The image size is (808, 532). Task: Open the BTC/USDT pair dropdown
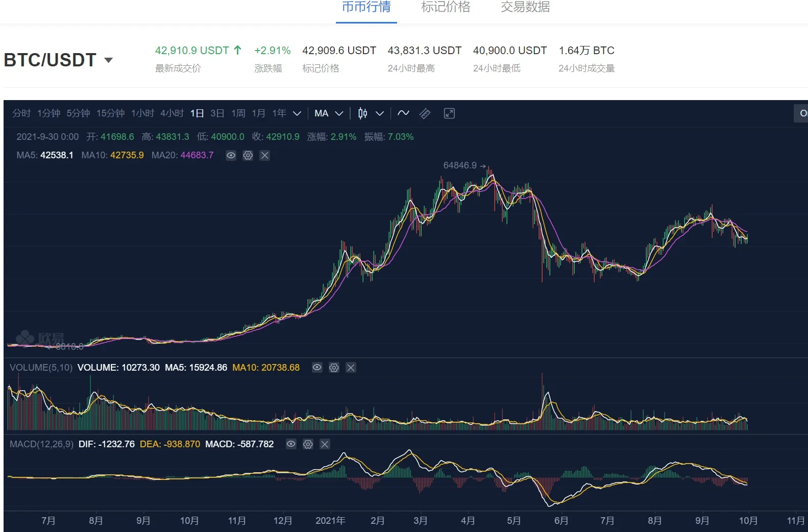coord(108,60)
